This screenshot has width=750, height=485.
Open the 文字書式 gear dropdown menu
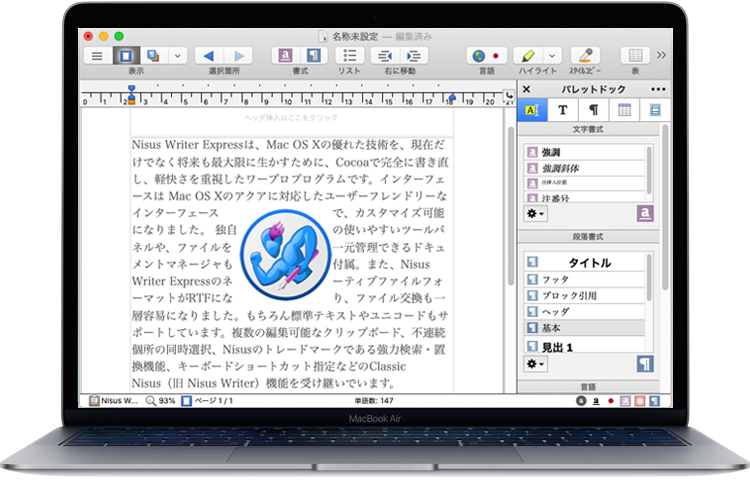point(535,214)
